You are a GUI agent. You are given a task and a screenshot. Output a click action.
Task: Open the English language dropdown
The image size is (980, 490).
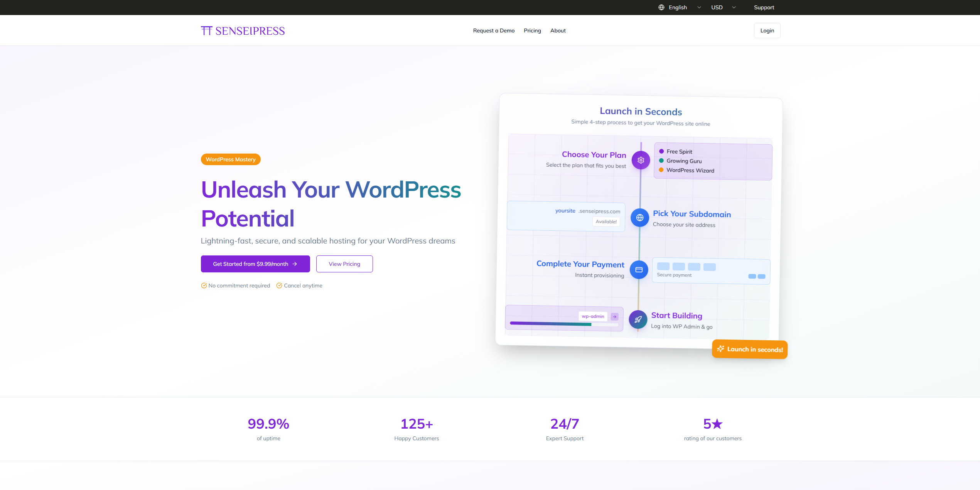(678, 7)
